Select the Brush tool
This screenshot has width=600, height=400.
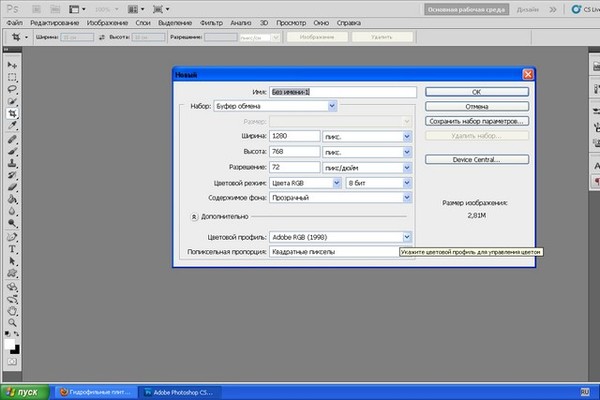(13, 150)
